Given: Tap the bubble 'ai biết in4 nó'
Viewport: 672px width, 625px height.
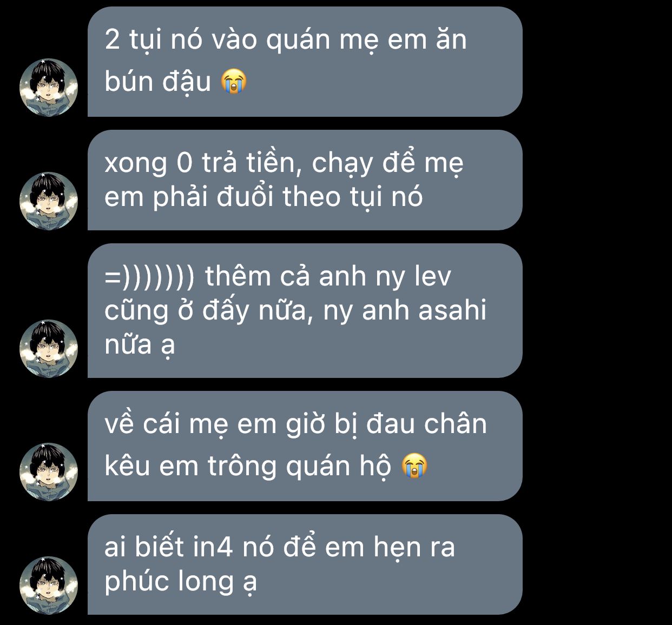Looking at the screenshot, I should click(305, 564).
